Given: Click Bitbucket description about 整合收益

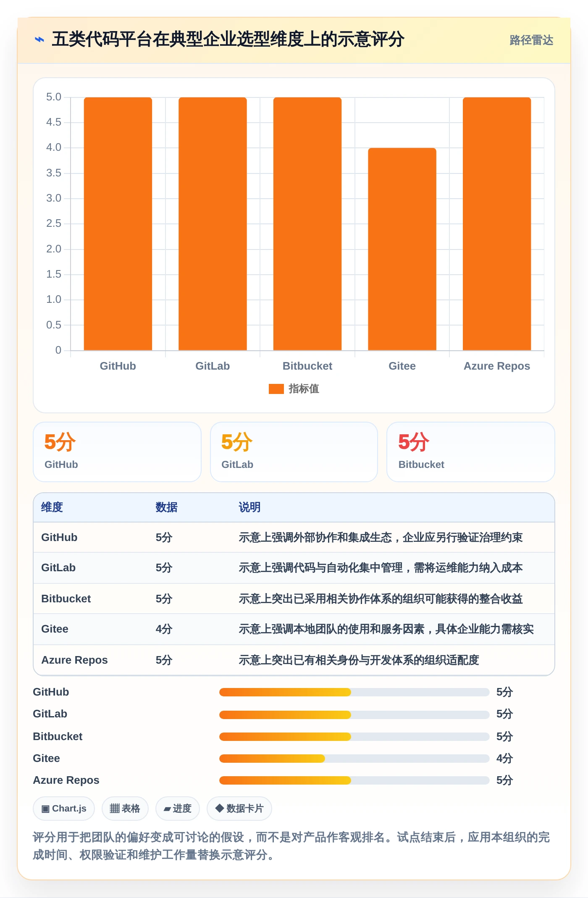Looking at the screenshot, I should 381,599.
